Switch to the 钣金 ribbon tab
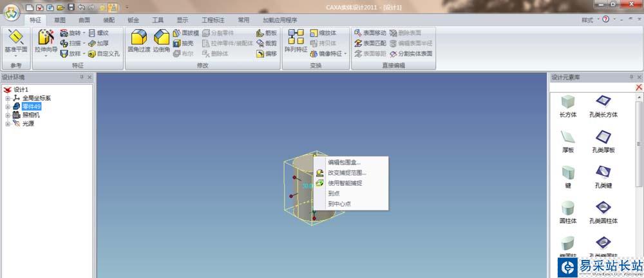Viewport: 644px width, 278px height. [133, 20]
